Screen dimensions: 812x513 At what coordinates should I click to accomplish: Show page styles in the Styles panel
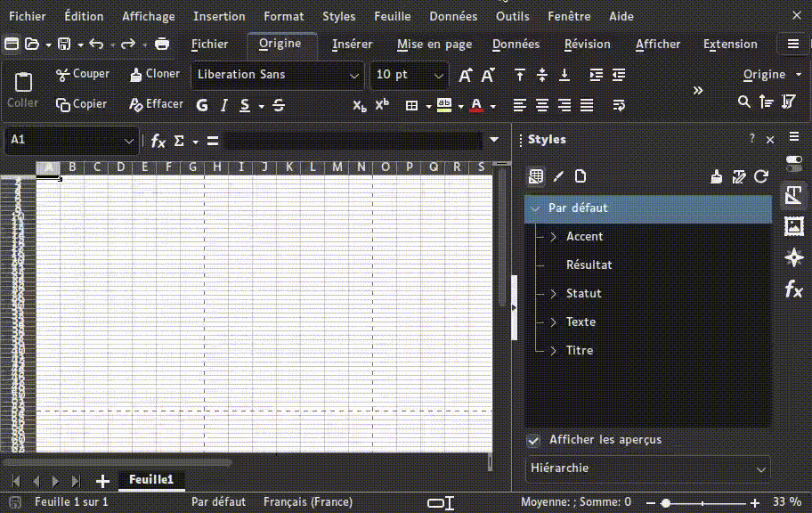click(x=581, y=176)
